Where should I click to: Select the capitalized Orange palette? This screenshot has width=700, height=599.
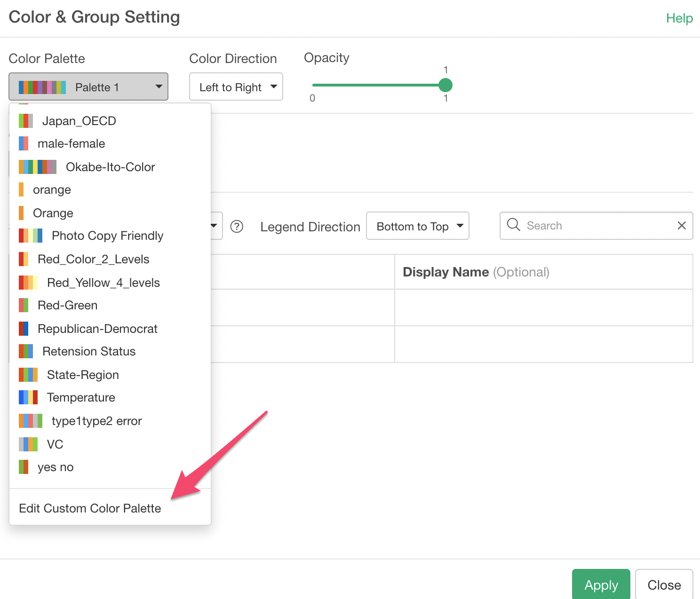point(110,213)
